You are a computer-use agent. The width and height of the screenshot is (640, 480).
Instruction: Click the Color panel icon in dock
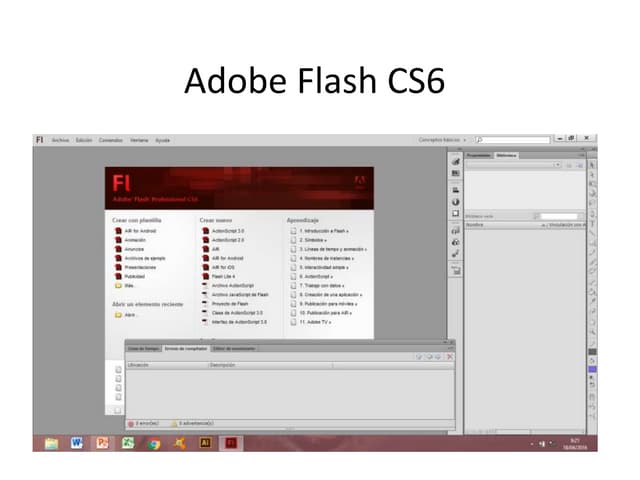[455, 161]
